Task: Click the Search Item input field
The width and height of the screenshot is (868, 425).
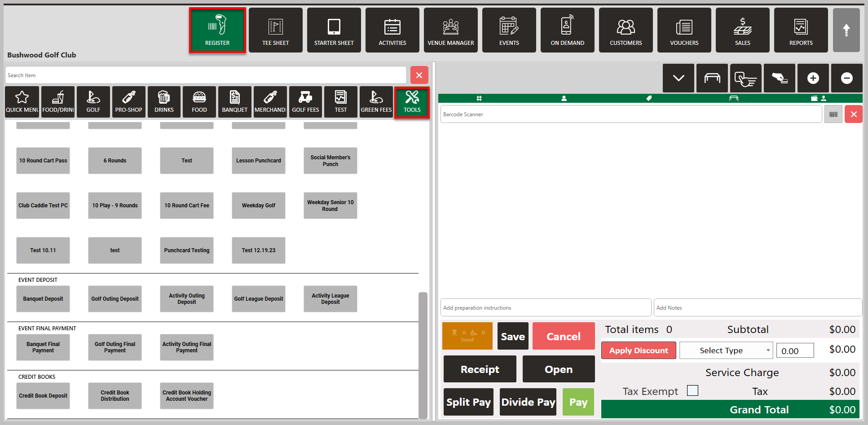Action: [206, 75]
